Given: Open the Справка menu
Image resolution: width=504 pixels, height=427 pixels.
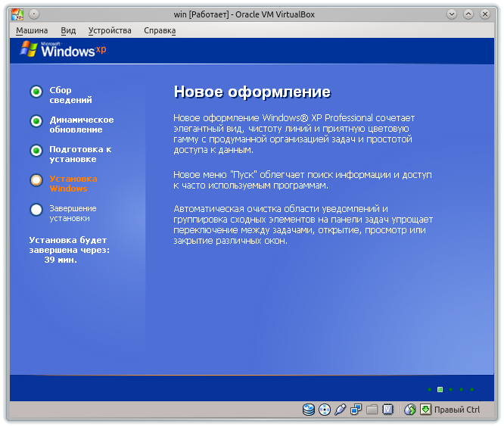Looking at the screenshot, I should coord(160,30).
